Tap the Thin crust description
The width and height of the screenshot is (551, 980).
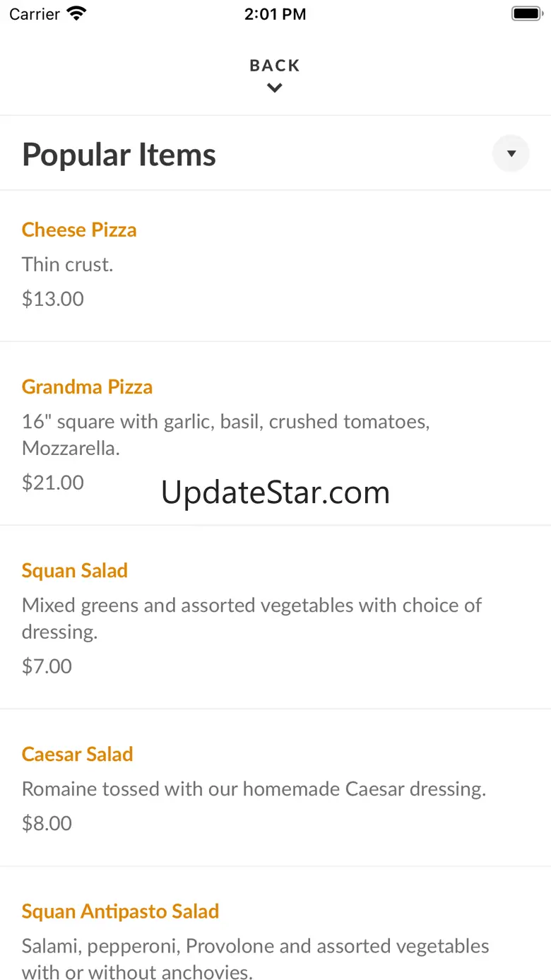[68, 264]
